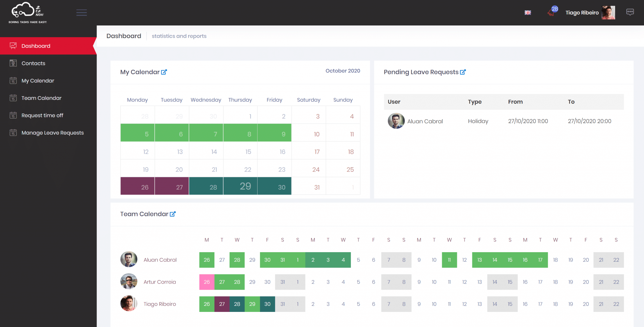Open the UK flag language selector
The height and width of the screenshot is (327, 644).
528,13
